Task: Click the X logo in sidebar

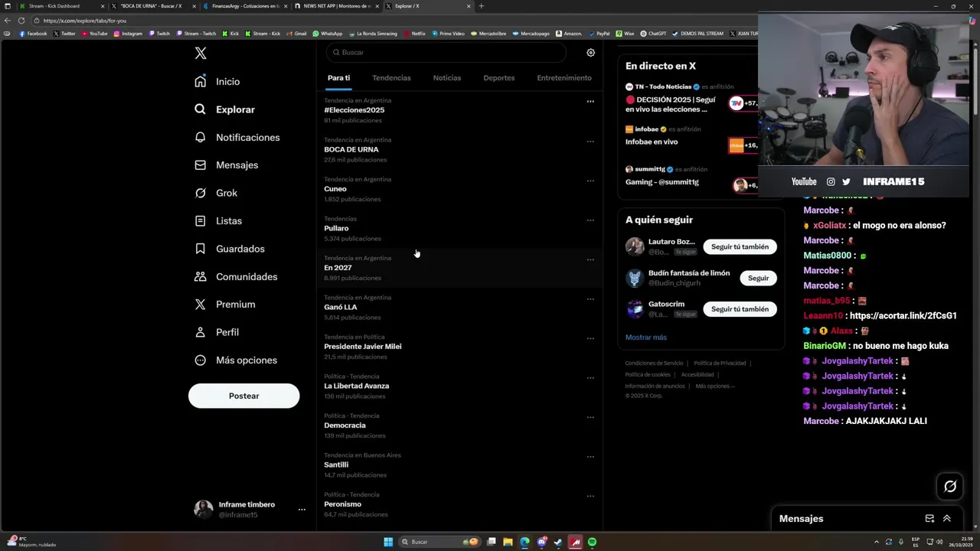Action: click(201, 53)
